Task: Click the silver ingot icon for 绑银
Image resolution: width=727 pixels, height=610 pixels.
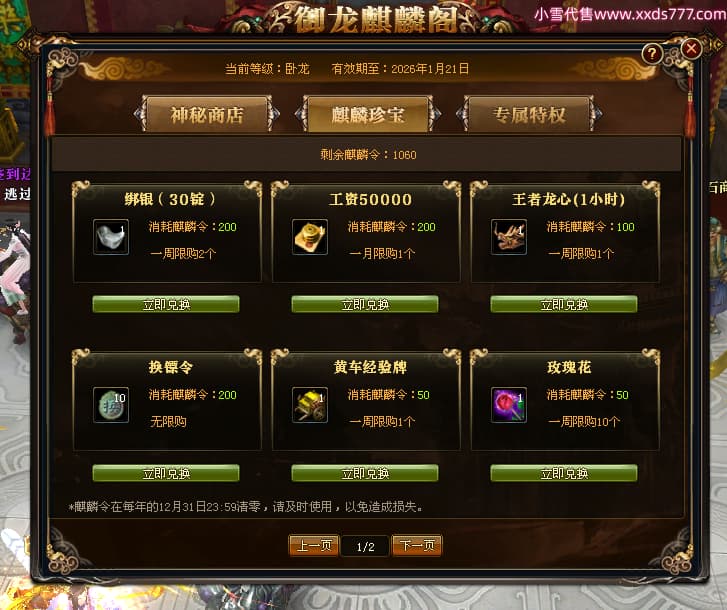Action: point(111,237)
